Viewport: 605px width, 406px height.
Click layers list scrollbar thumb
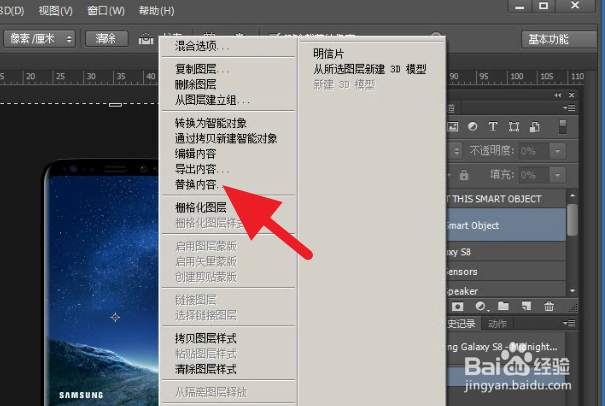(573, 220)
